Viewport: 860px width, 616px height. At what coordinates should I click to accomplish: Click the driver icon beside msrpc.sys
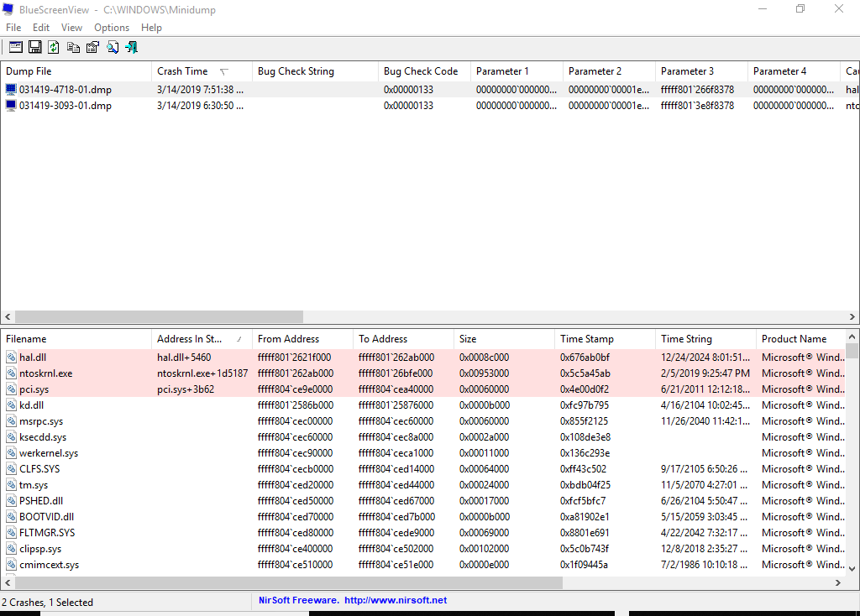click(11, 421)
